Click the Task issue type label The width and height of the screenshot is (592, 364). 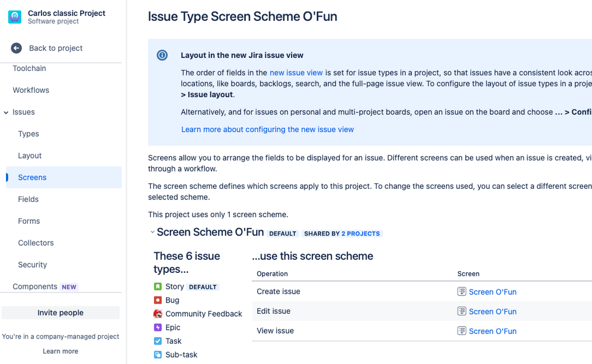pos(174,341)
